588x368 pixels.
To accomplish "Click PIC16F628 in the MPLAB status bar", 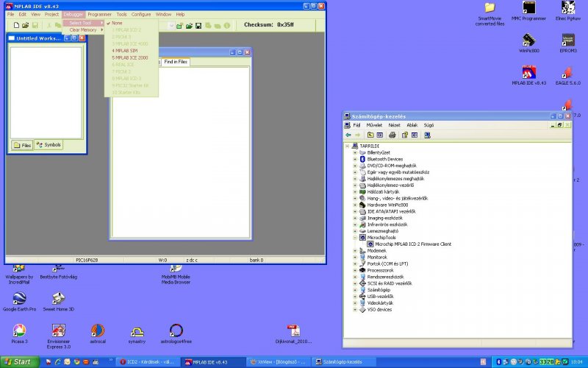I will coord(87,260).
